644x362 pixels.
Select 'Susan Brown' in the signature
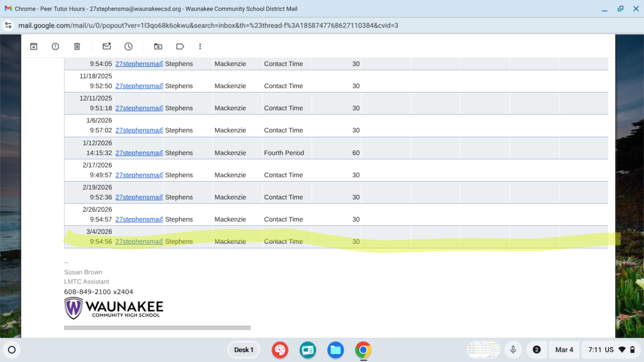pyautogui.click(x=83, y=272)
